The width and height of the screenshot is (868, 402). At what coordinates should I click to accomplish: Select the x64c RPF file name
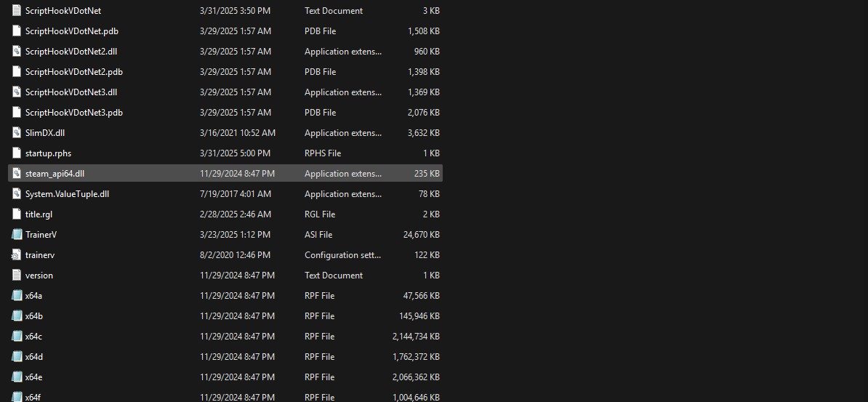[x=34, y=337]
